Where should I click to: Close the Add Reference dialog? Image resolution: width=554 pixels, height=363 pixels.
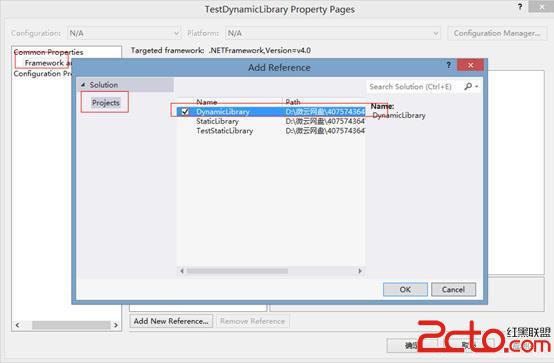click(x=470, y=65)
